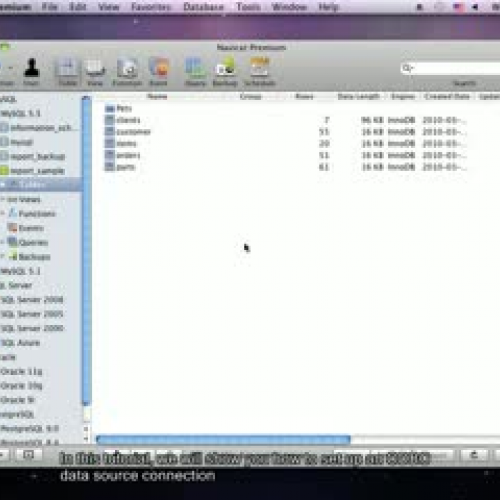500x500 pixels.
Task: Select SQL Server 2000 connection
Action: click(32, 328)
